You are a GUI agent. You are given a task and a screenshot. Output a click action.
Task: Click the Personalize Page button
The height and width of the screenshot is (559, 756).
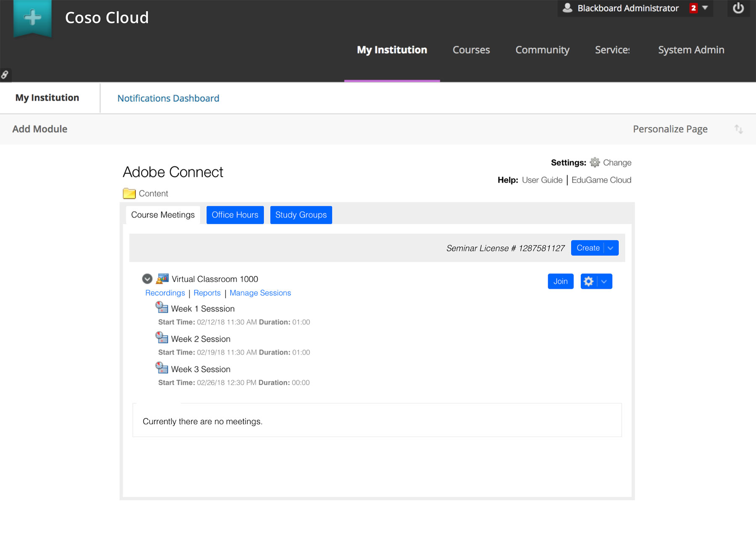click(670, 129)
